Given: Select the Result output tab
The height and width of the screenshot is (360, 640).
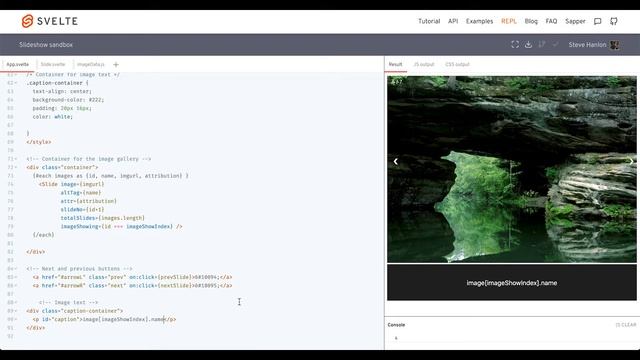Looking at the screenshot, I should pyautogui.click(x=395, y=64).
